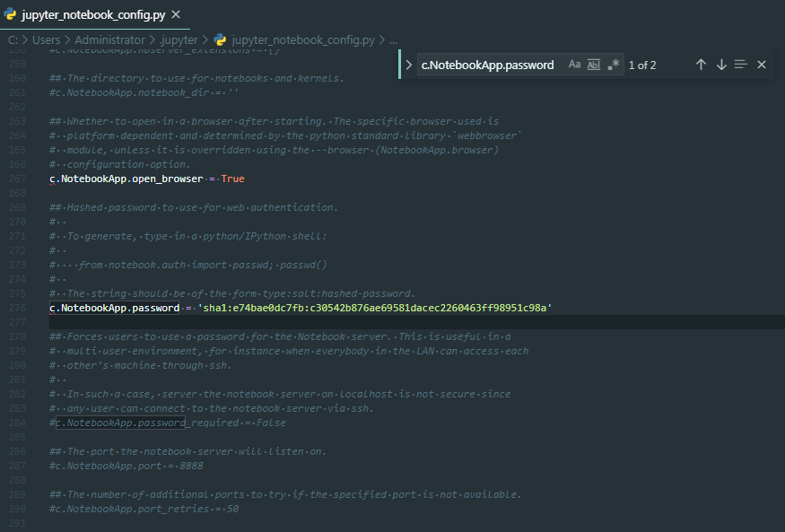Open the Users breadcrumb segment

[48, 40]
